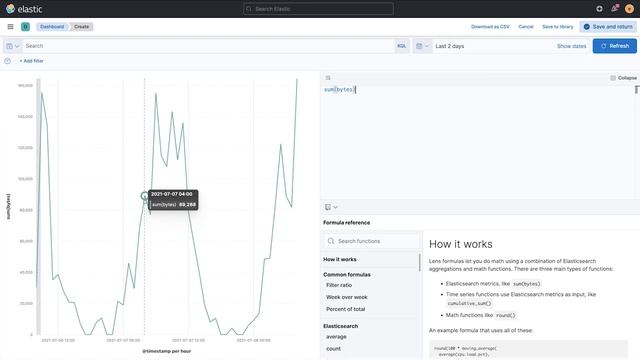Viewport: 640px width, 360px height.
Task: Click the Elastic logo
Action: pyautogui.click(x=24, y=9)
